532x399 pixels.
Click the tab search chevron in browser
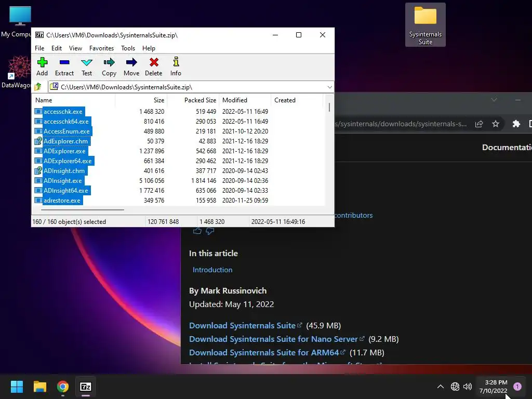click(x=494, y=100)
